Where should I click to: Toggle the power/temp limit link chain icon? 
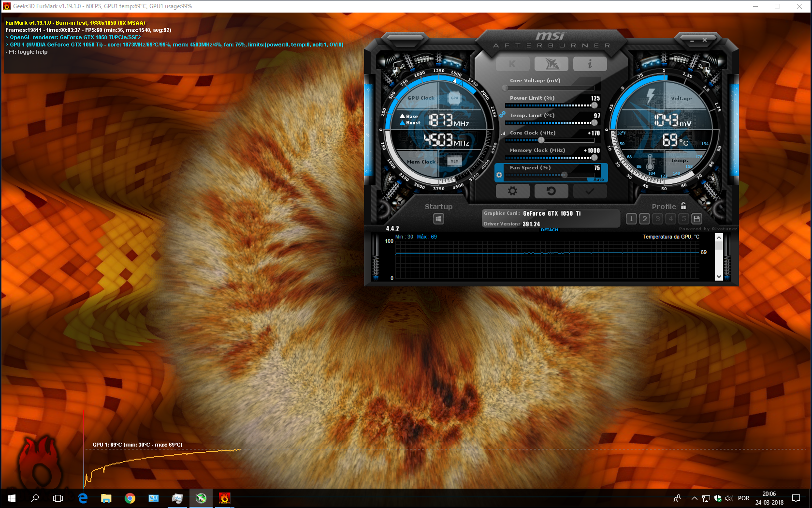click(502, 115)
